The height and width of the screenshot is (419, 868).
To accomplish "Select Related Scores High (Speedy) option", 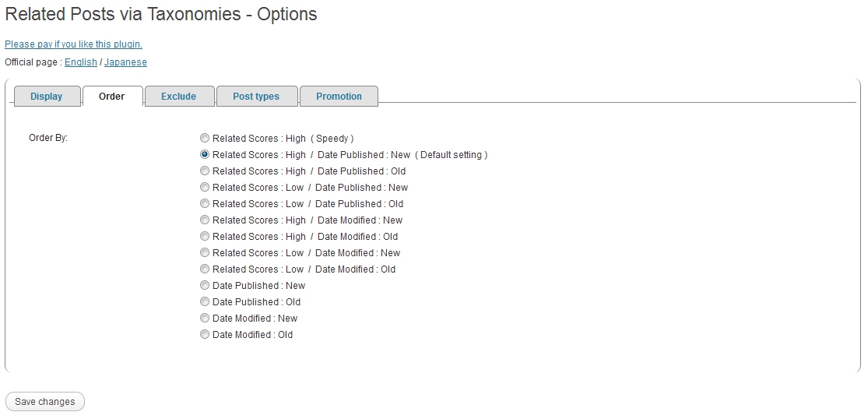I will pos(205,139).
